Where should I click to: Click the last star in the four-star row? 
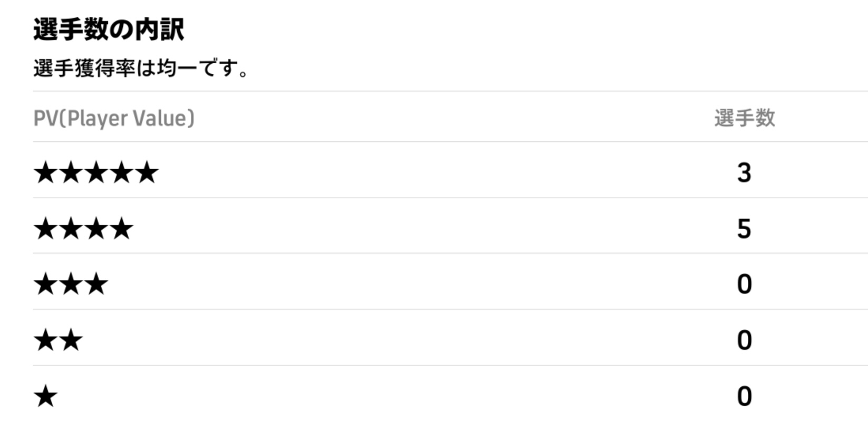tap(122, 229)
